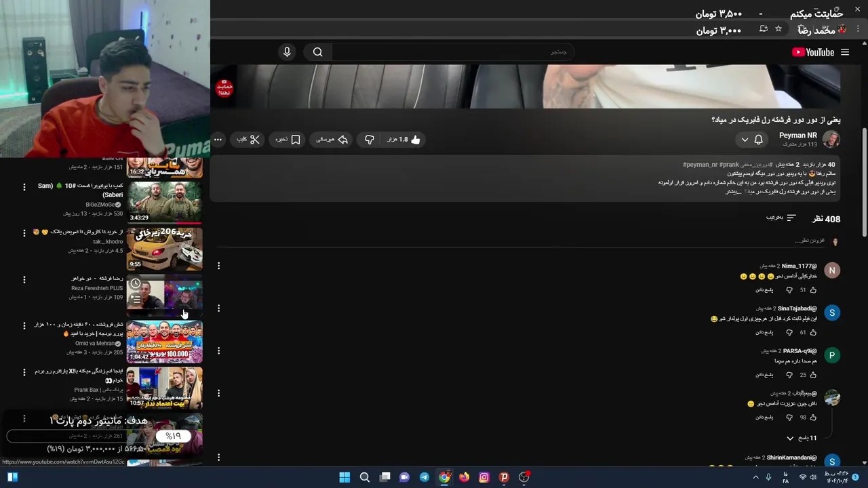Click the page vertical scrollbar
This screenshot has height=488, width=868.
point(864,183)
